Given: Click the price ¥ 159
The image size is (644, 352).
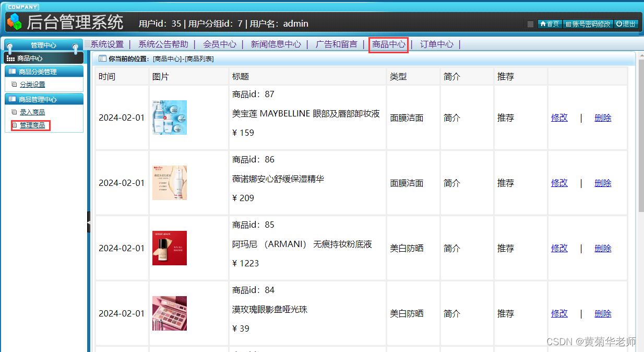Looking at the screenshot, I should 243,133.
